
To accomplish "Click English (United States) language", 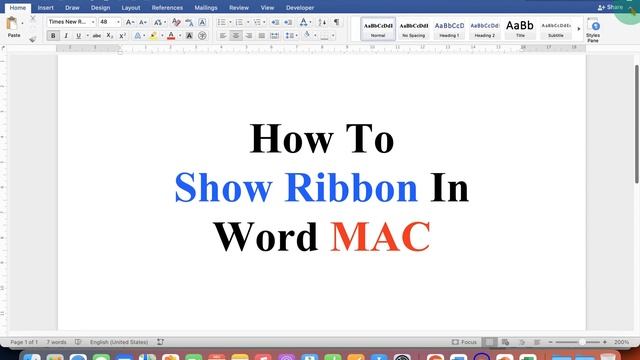I will [119, 342].
